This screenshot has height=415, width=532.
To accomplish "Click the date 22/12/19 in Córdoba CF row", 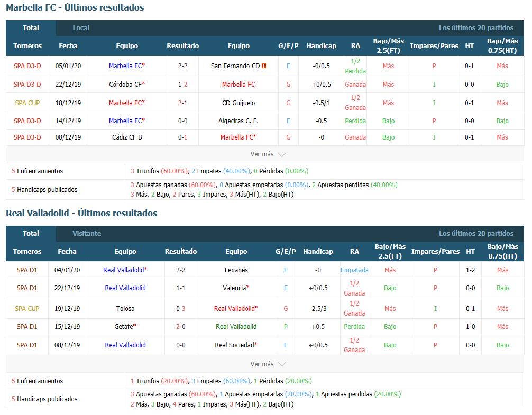I will coord(68,85).
